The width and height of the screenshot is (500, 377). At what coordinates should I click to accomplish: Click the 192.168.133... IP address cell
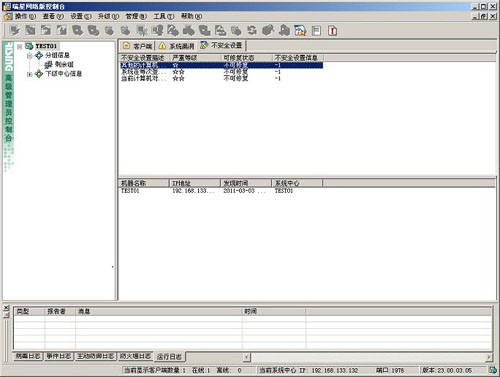click(x=193, y=191)
